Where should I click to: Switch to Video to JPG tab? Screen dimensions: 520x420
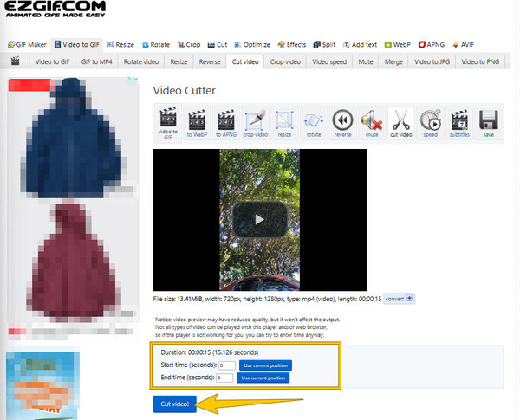coord(432,61)
